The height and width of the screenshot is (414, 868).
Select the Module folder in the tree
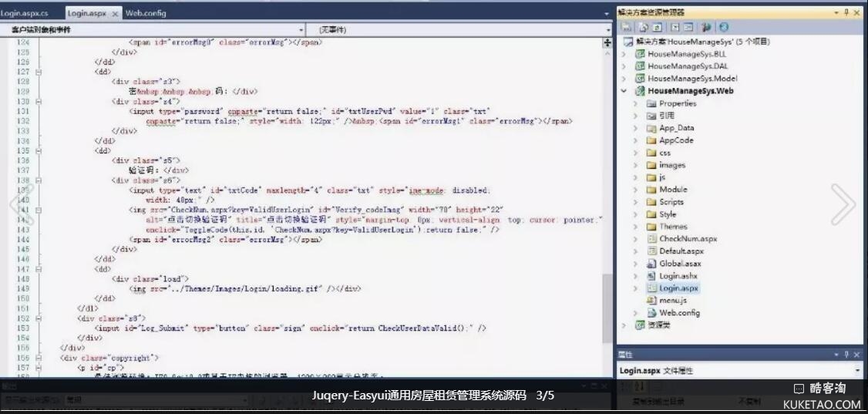click(x=673, y=190)
